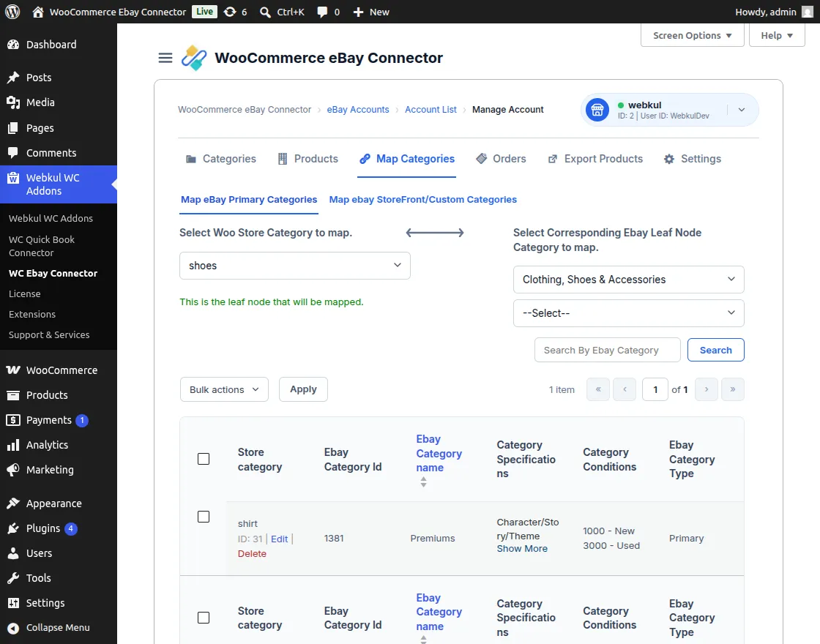
Task: Click the plus New icon in admin bar
Action: pos(358,12)
